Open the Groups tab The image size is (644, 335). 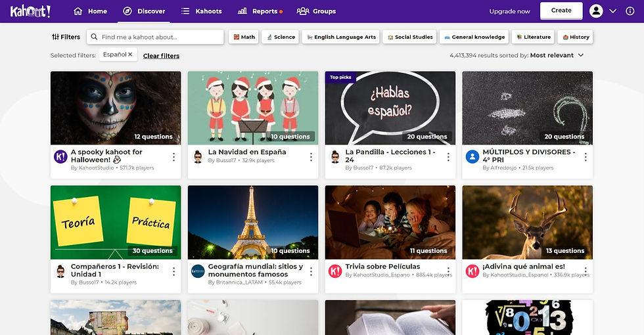point(316,11)
